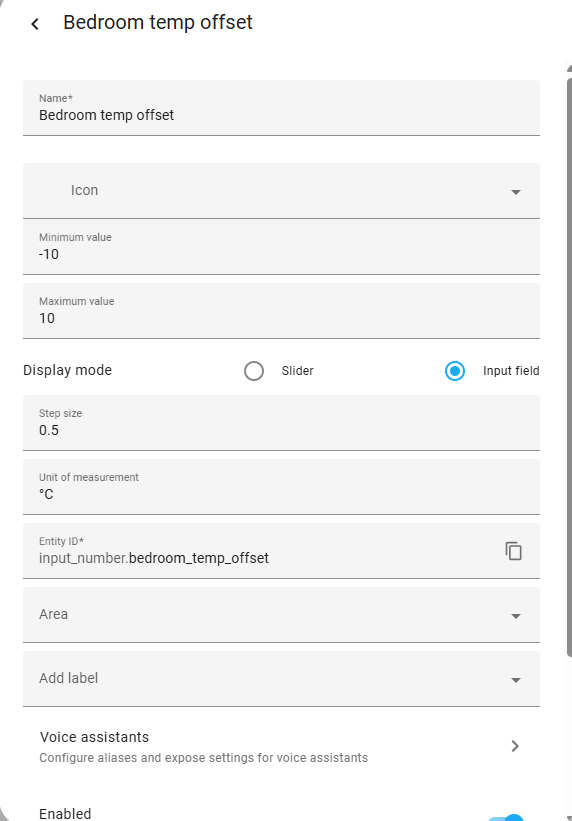Viewport: 572px width, 821px height.
Task: Click the Area selection field
Action: point(281,615)
